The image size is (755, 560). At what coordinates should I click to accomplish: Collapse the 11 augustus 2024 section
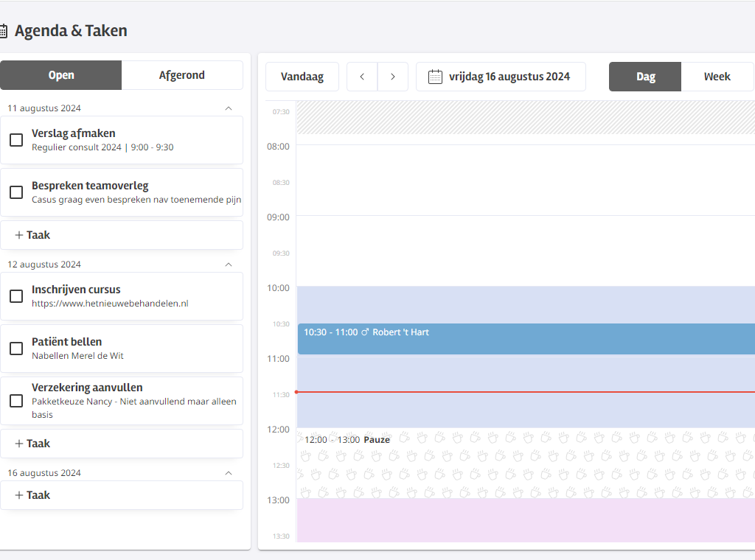click(x=229, y=108)
